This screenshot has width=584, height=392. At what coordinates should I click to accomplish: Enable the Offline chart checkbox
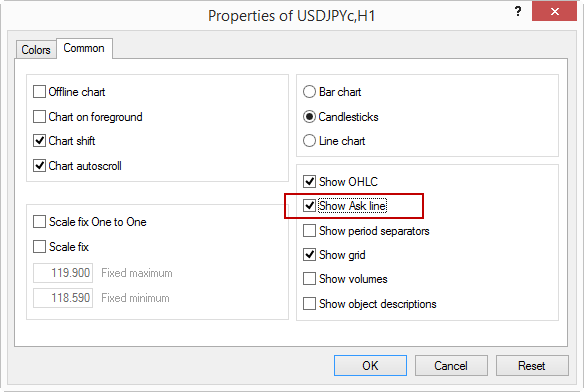pyautogui.click(x=39, y=92)
